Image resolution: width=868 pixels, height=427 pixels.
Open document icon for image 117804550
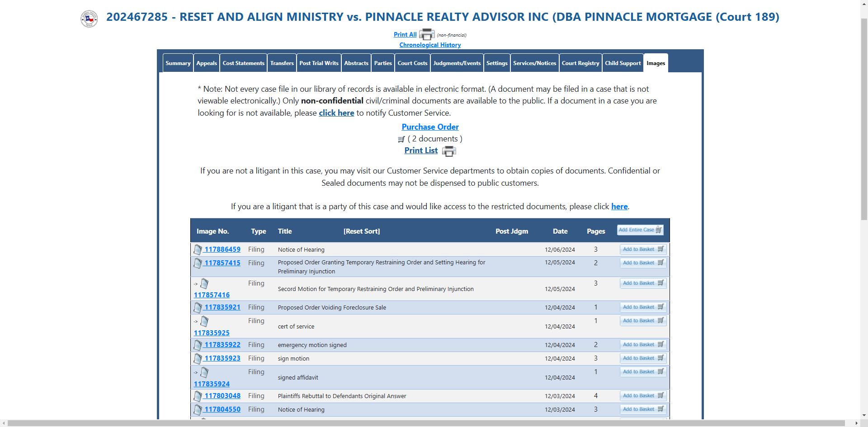198,409
